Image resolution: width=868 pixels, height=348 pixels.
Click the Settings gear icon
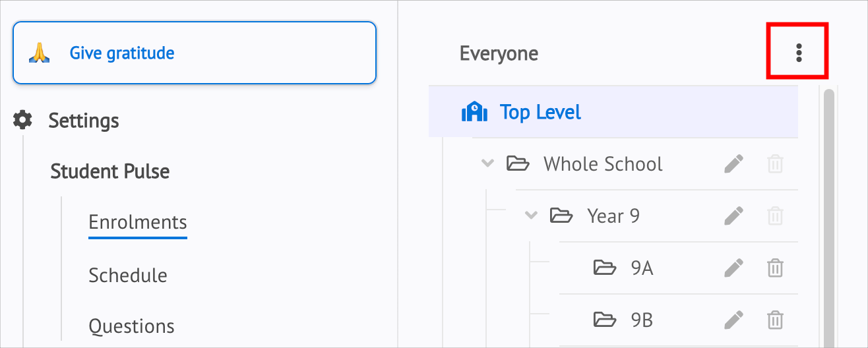click(x=23, y=121)
